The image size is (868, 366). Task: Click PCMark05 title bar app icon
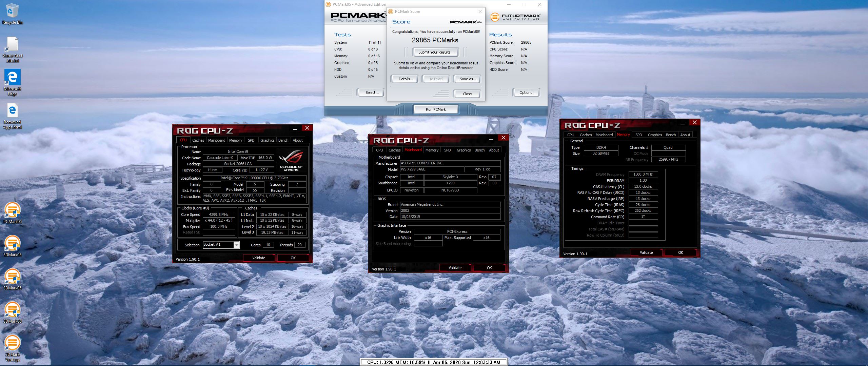click(328, 4)
